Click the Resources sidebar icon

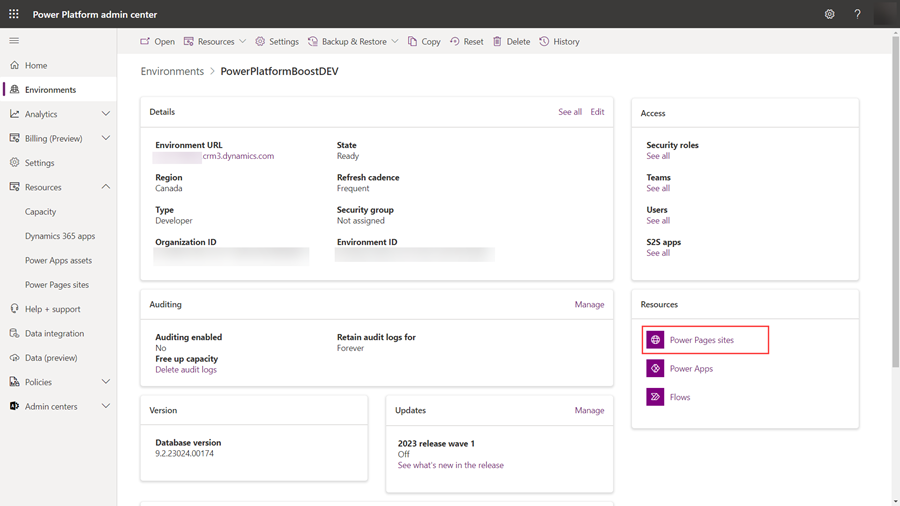[x=14, y=187]
